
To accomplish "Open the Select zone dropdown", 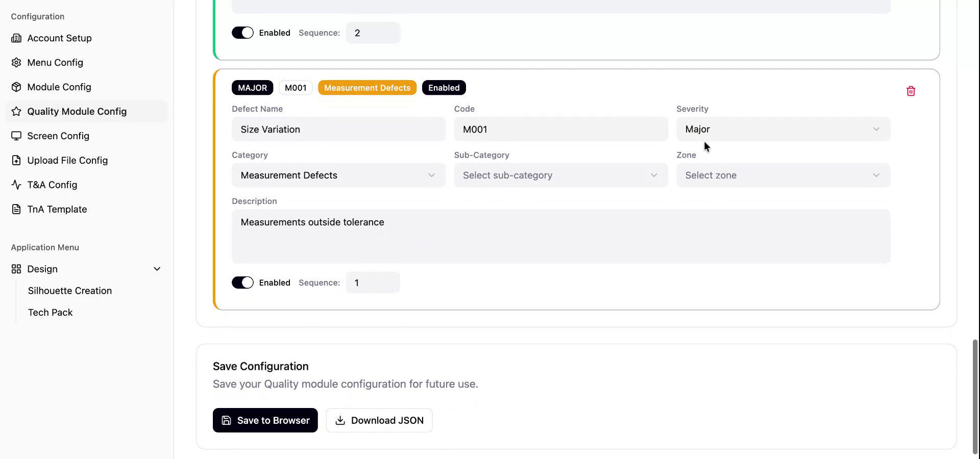I will tap(783, 175).
